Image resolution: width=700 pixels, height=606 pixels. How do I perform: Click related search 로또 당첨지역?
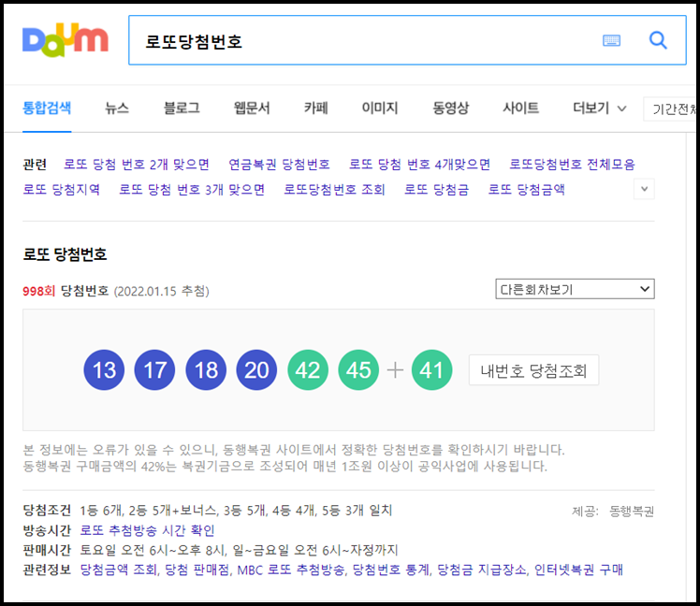62,190
